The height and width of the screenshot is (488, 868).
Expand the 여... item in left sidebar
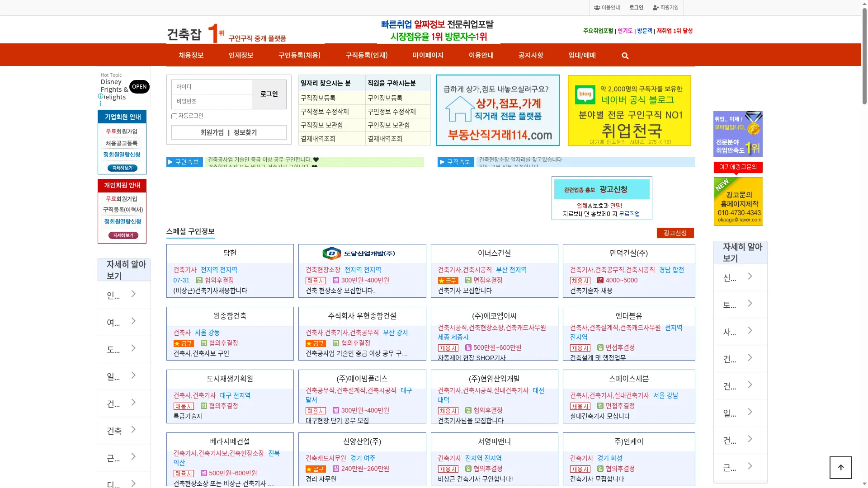click(x=124, y=322)
